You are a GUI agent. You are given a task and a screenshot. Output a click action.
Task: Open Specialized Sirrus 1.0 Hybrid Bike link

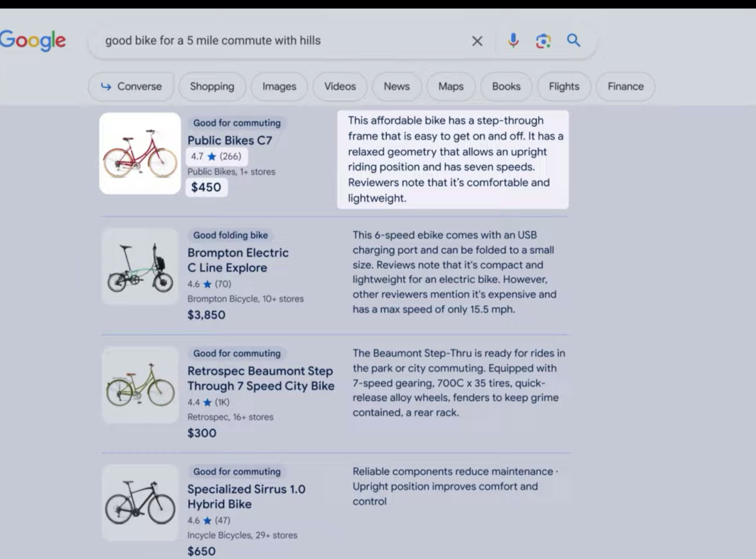click(246, 496)
